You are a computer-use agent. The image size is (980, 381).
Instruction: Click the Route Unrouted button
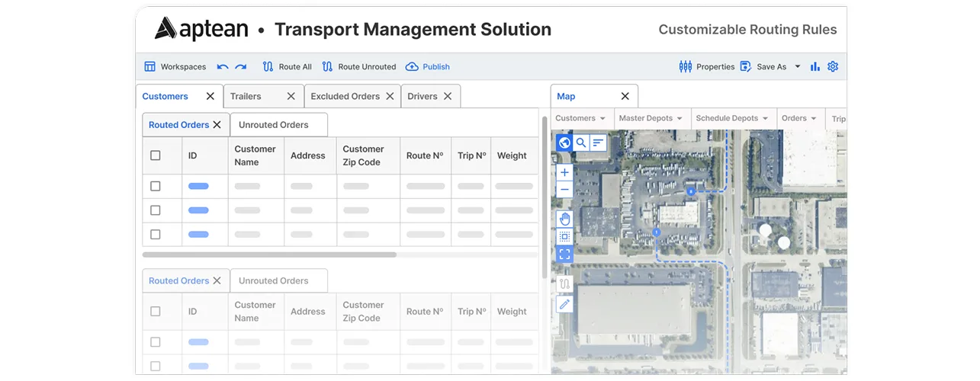point(359,67)
